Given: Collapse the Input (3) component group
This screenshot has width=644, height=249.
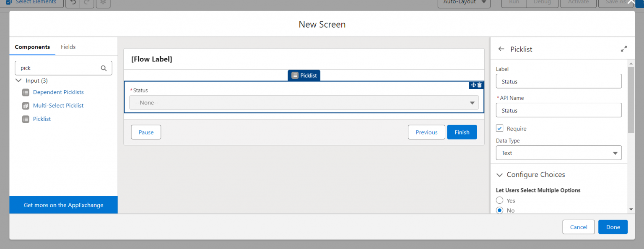Looking at the screenshot, I should [18, 80].
